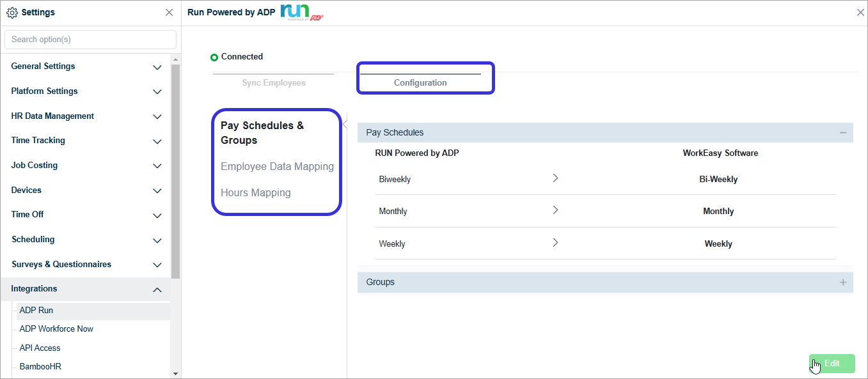
Task: Open Employee Data Mapping
Action: coord(277,166)
